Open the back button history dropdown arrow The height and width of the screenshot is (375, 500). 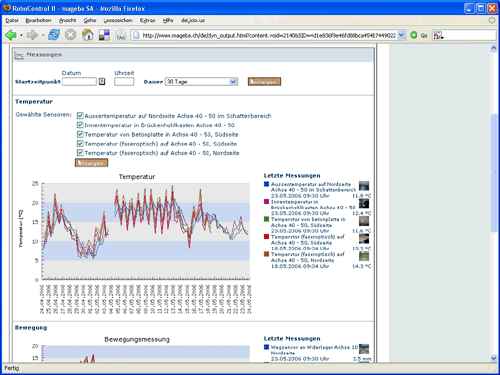click(21, 35)
